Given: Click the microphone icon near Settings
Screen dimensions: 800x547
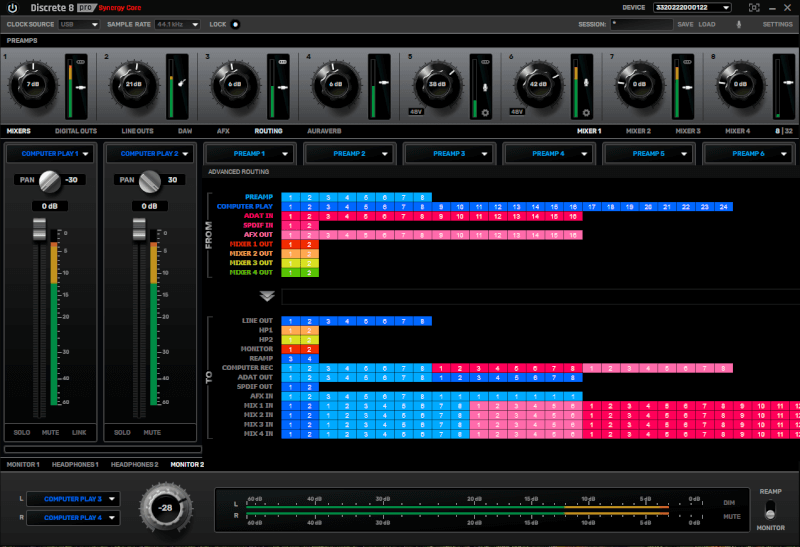Looking at the screenshot, I should tap(739, 24).
